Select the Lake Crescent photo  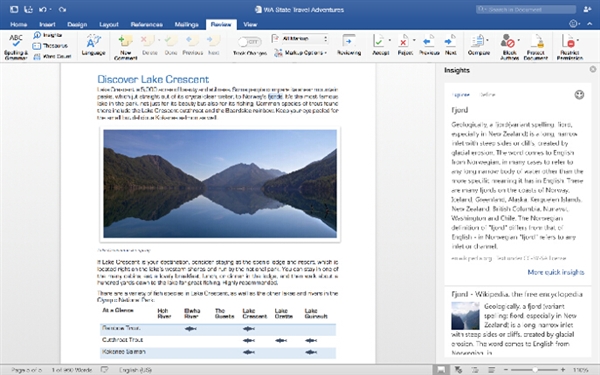click(x=220, y=184)
